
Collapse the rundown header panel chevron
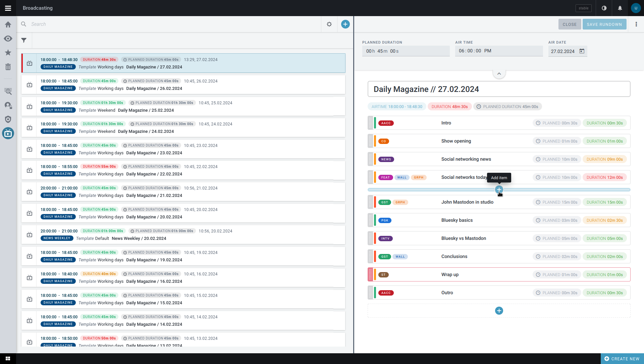499,74
